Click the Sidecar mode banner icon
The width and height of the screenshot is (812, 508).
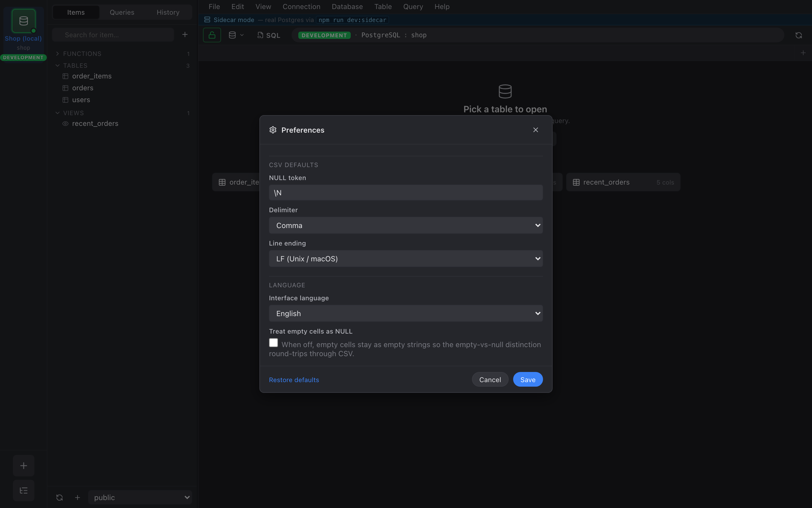coord(207,20)
